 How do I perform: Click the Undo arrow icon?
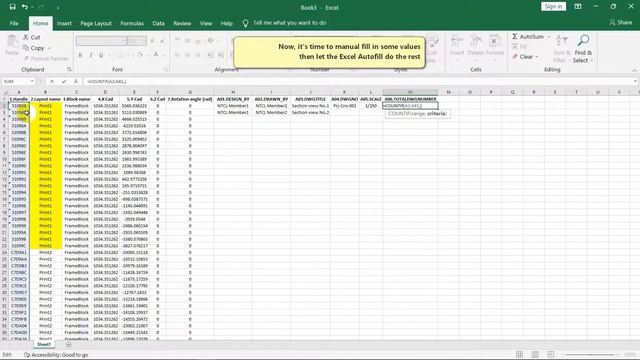(24, 7)
